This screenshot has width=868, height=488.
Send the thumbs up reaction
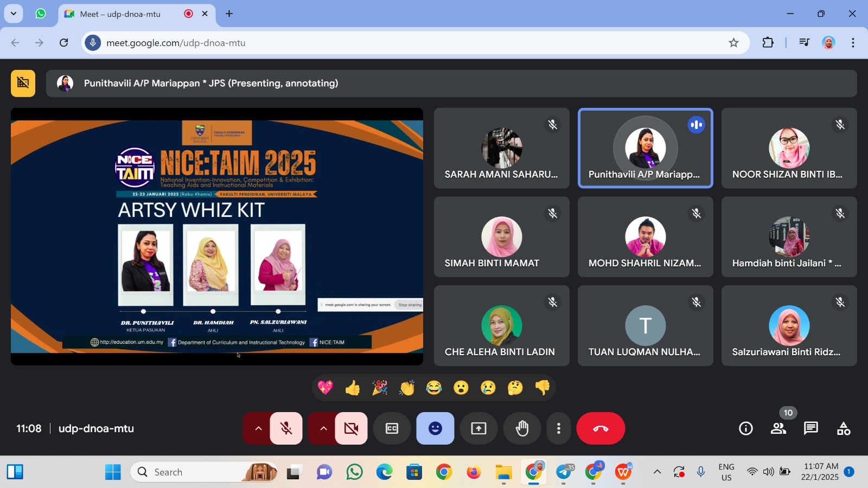(353, 387)
